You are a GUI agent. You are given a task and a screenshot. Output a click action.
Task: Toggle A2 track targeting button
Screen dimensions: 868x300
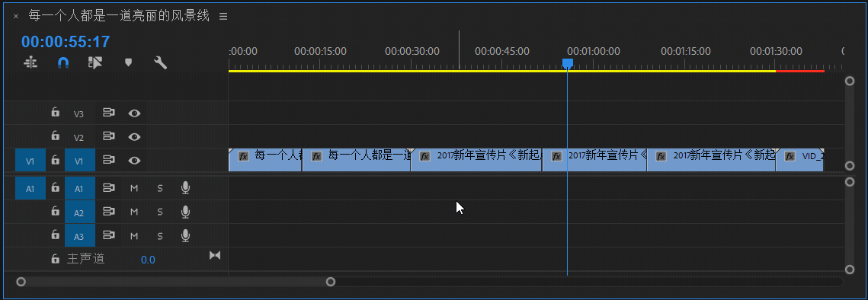coord(80,212)
